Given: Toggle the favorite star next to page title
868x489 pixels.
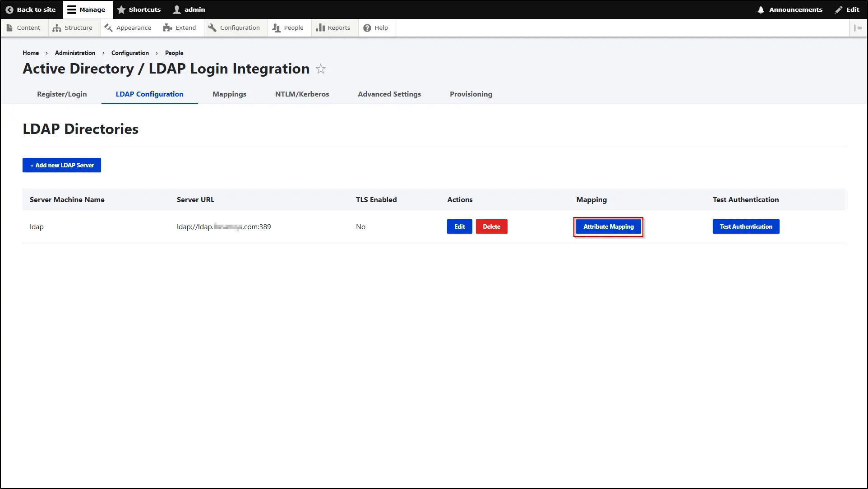Looking at the screenshot, I should click(x=320, y=69).
